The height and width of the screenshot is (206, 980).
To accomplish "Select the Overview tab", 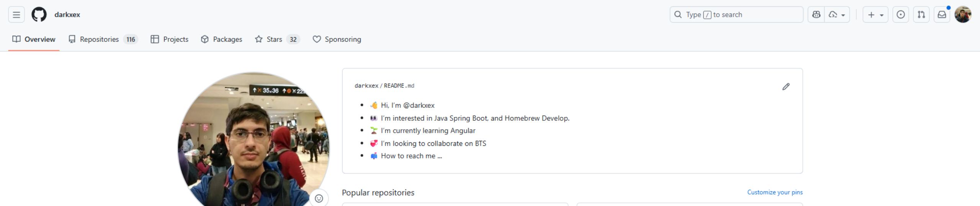I will click(34, 39).
